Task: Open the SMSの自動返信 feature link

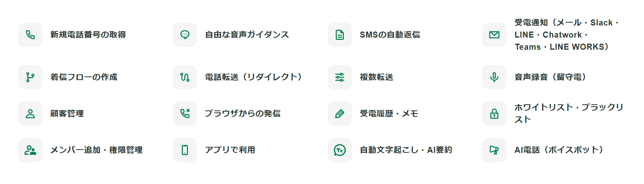Action: 390,35
